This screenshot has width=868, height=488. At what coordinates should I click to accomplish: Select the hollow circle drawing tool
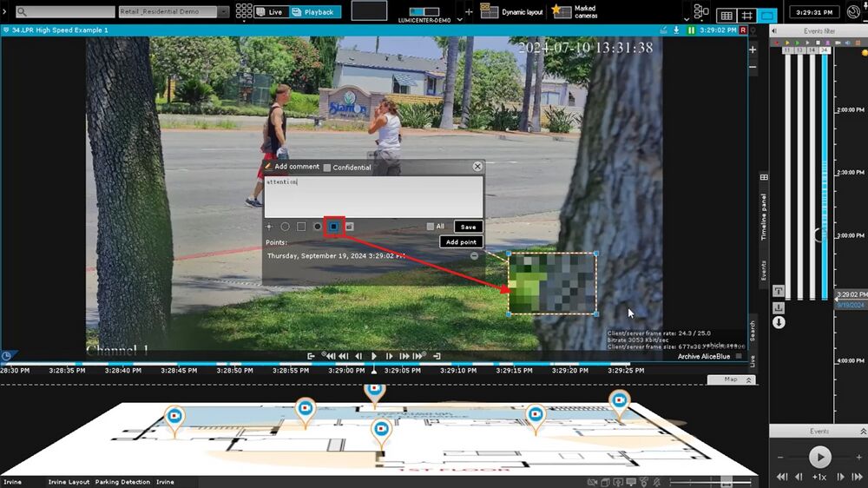coord(285,227)
